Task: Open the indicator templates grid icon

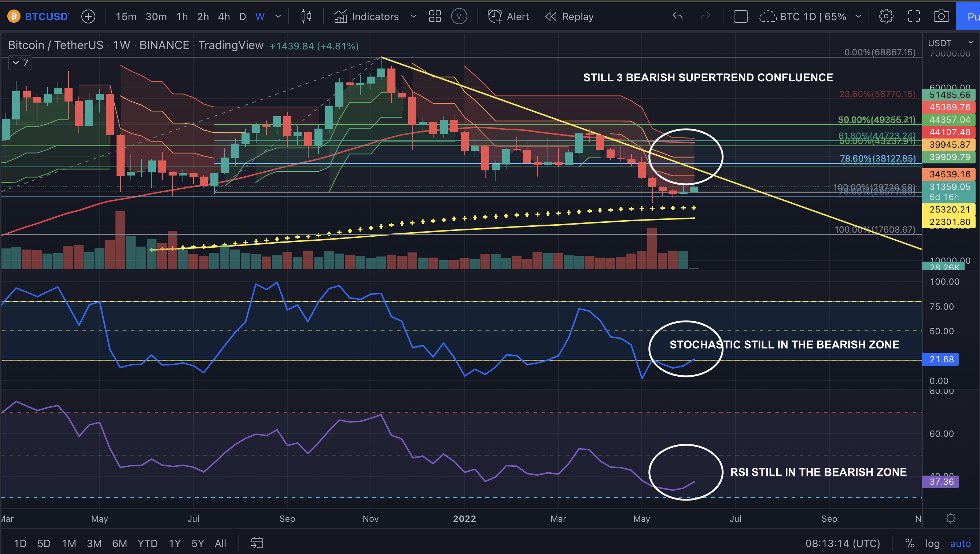Action: [435, 16]
